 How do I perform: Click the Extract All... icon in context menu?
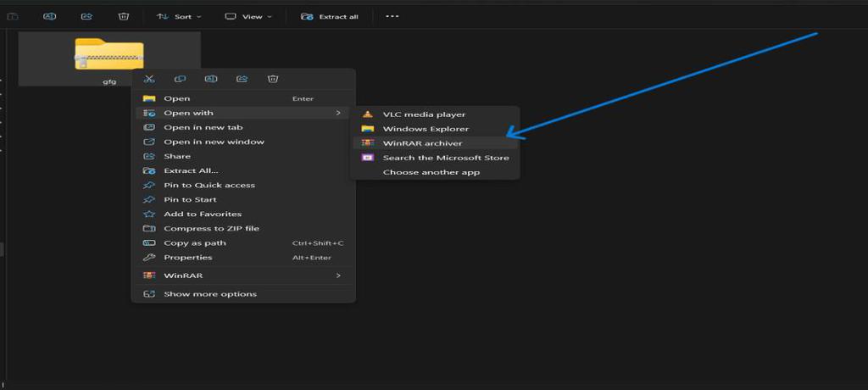[149, 170]
